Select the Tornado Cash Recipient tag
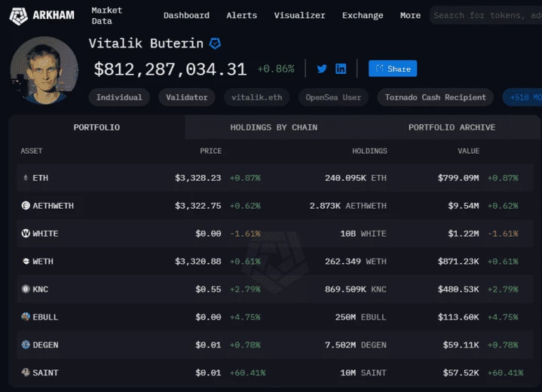The width and height of the screenshot is (542, 392). tap(435, 97)
